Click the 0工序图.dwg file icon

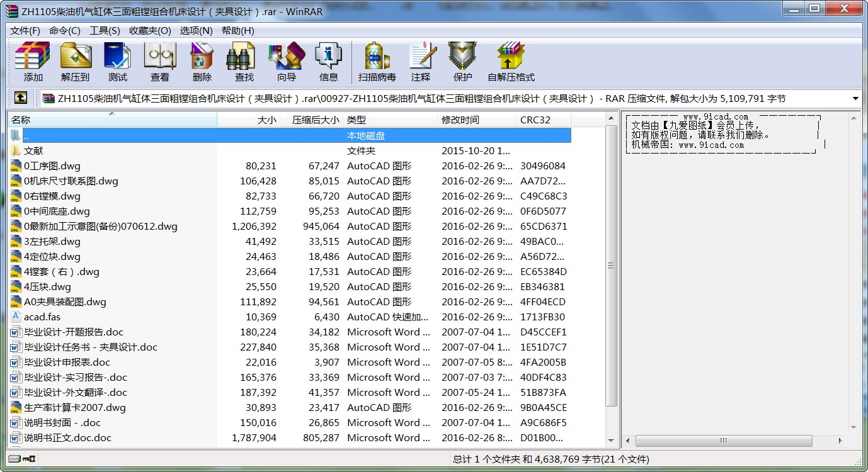click(16, 166)
